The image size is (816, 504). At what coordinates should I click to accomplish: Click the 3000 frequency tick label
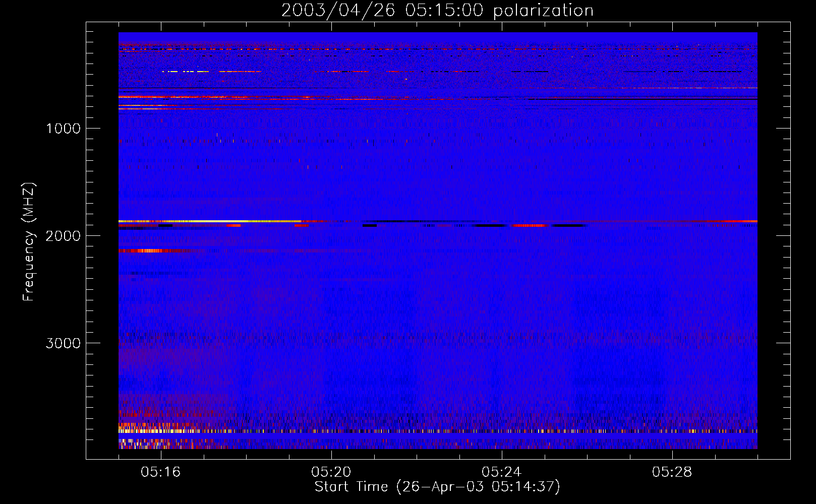[63, 343]
